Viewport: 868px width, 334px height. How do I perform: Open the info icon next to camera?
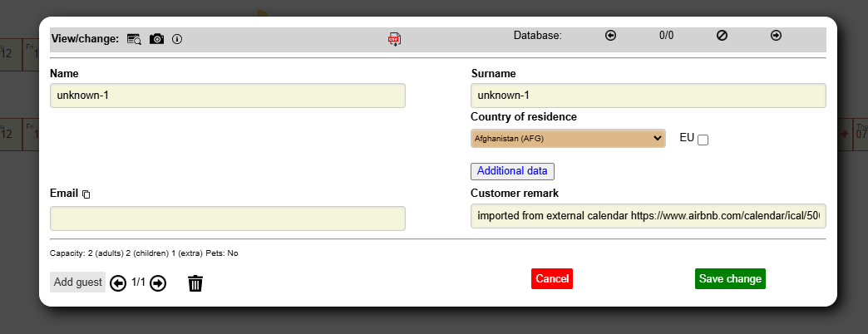[177, 39]
